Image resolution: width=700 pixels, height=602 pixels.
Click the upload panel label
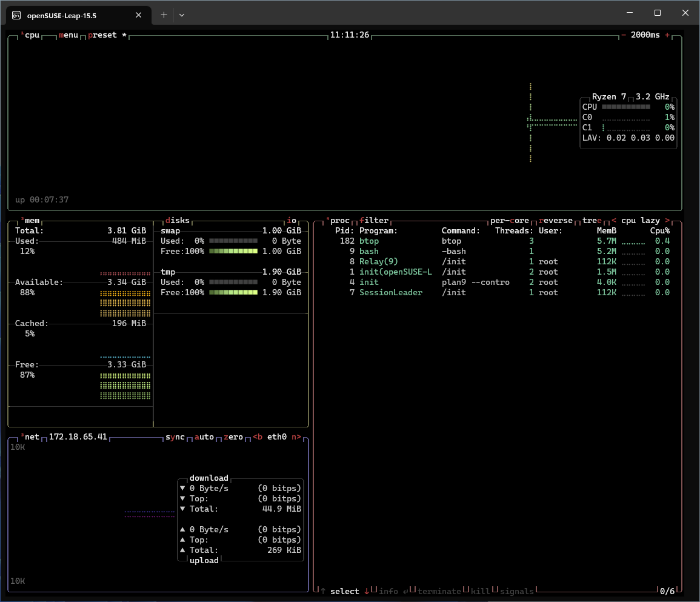point(204,560)
